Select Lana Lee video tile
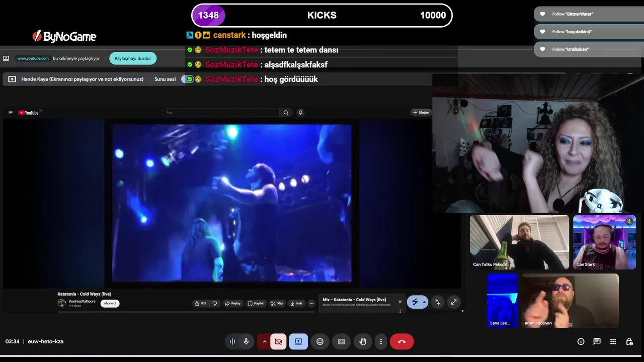Screen dimensions: 644x362 click(x=502, y=301)
